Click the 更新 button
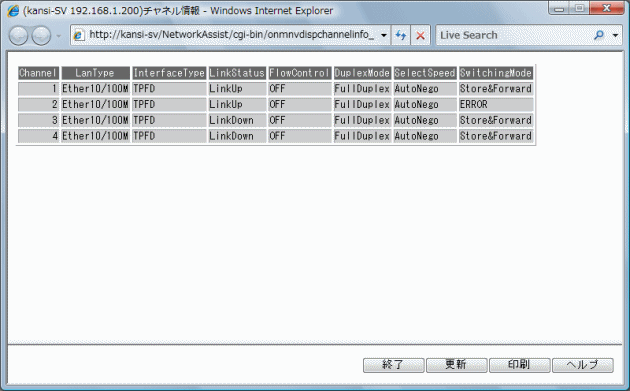The width and height of the screenshot is (630, 391). [456, 365]
